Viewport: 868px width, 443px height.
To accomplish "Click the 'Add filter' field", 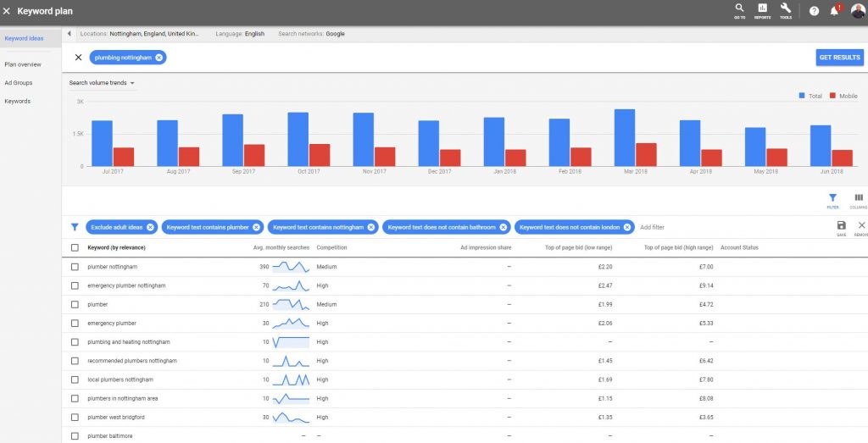I will tap(652, 227).
